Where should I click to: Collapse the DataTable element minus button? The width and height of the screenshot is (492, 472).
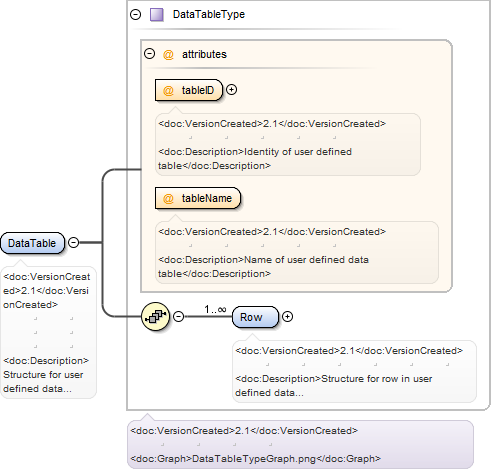point(73,242)
